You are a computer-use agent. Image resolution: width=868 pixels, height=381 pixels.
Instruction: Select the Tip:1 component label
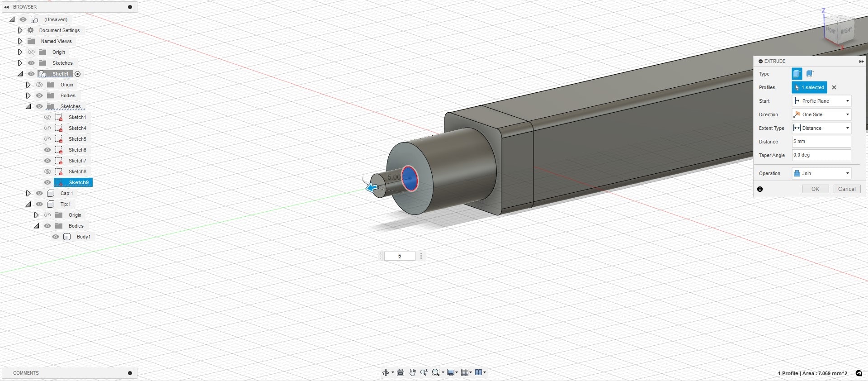coord(66,204)
